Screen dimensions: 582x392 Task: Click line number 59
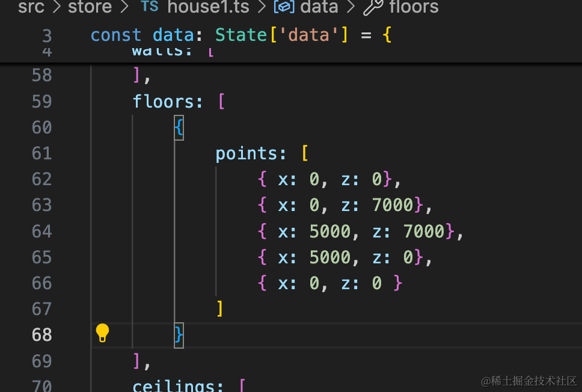tap(41, 102)
